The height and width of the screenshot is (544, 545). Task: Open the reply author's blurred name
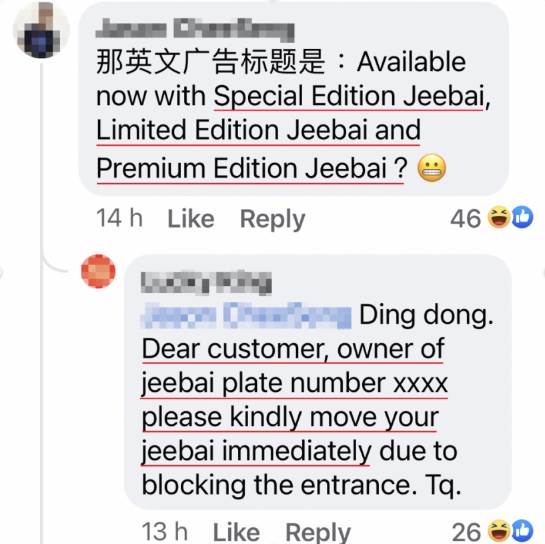[x=206, y=283]
